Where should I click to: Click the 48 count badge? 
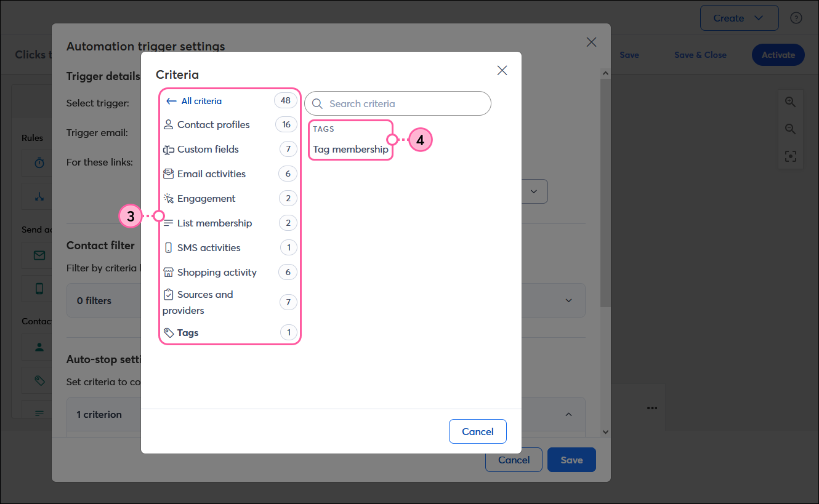click(x=286, y=100)
